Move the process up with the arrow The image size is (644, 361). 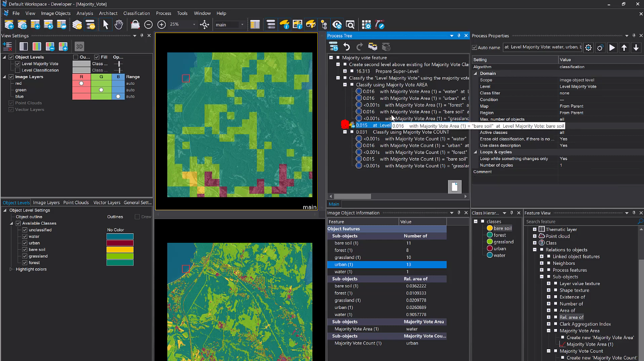pyautogui.click(x=624, y=47)
